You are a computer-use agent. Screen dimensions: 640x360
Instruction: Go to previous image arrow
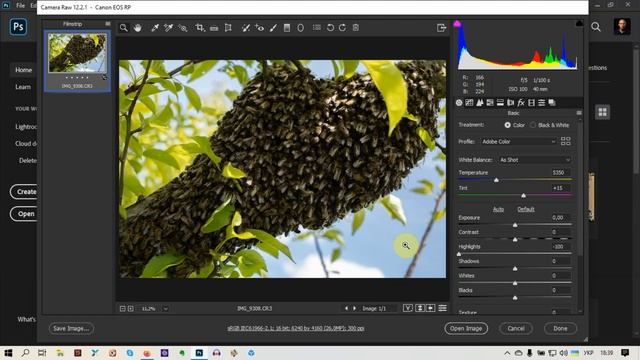click(347, 309)
